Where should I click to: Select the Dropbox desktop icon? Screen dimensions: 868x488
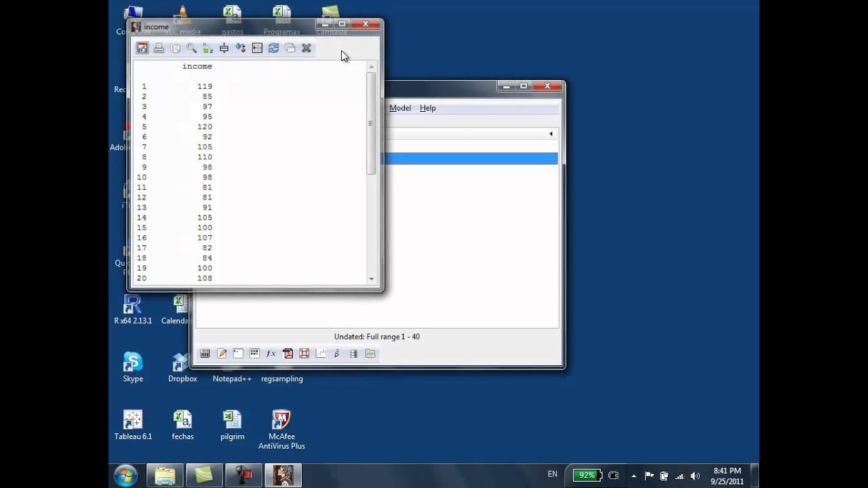coord(182,367)
